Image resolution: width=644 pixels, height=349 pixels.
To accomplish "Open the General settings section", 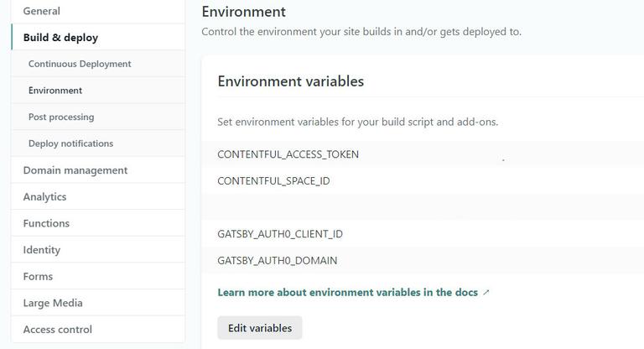I will point(42,11).
